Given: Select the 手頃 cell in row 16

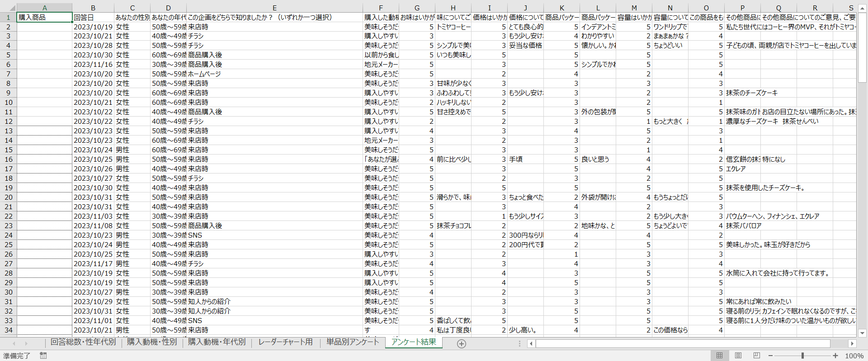Looking at the screenshot, I should (x=525, y=159).
